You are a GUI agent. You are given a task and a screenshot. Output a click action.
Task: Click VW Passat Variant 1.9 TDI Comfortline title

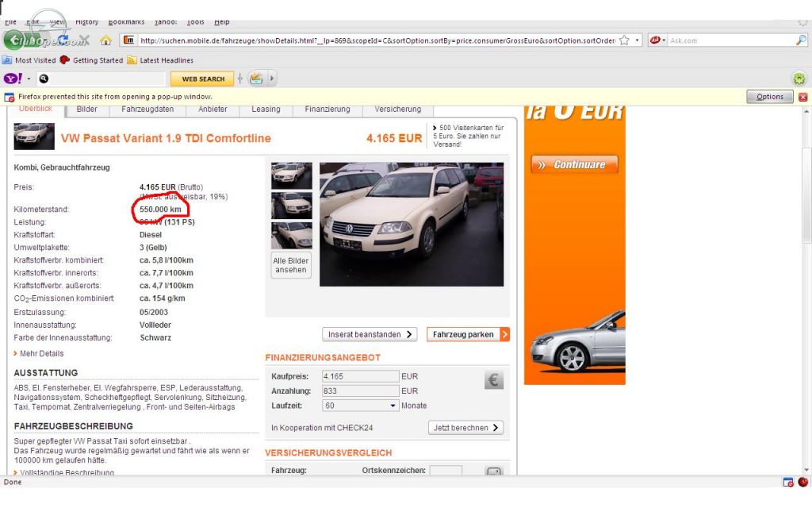pos(166,138)
